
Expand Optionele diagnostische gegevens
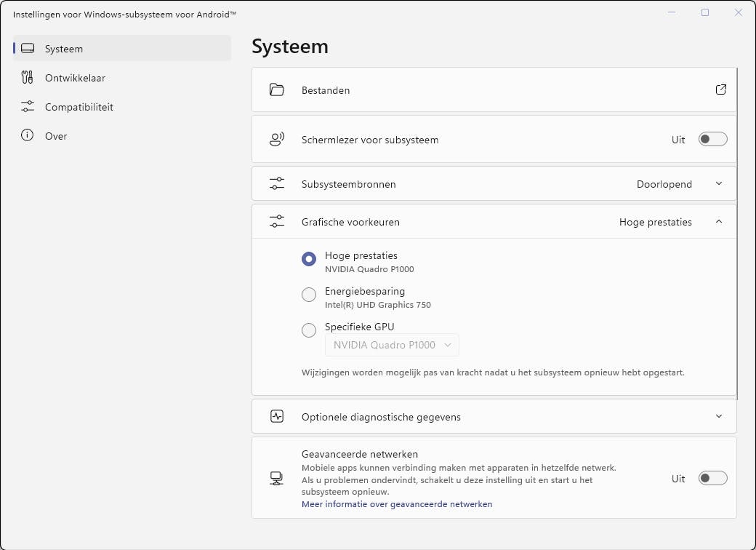(719, 417)
